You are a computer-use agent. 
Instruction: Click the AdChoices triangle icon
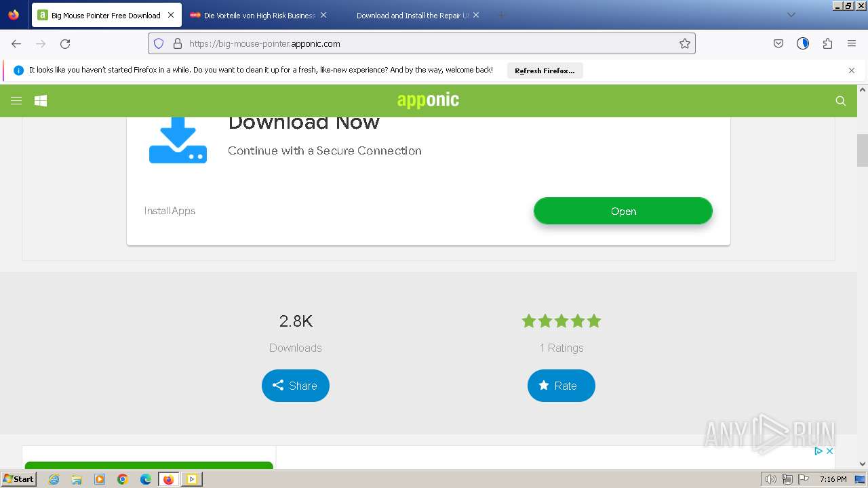[818, 451]
